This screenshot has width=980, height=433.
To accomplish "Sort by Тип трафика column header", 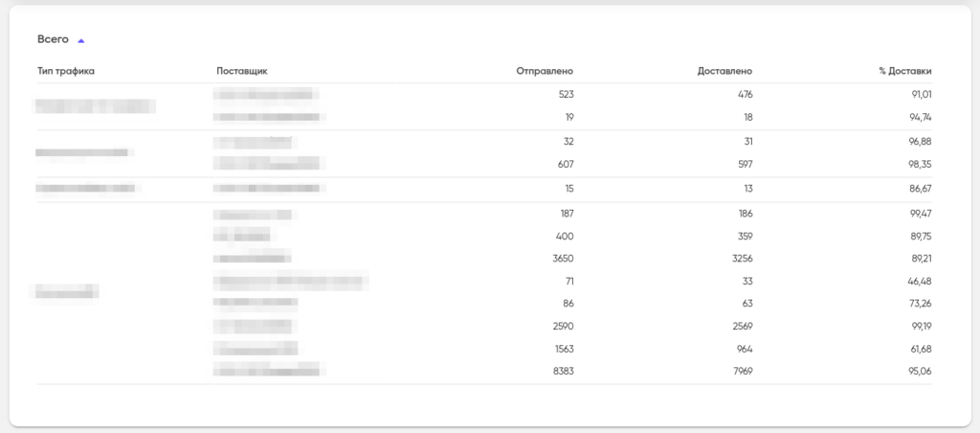I will click(66, 71).
